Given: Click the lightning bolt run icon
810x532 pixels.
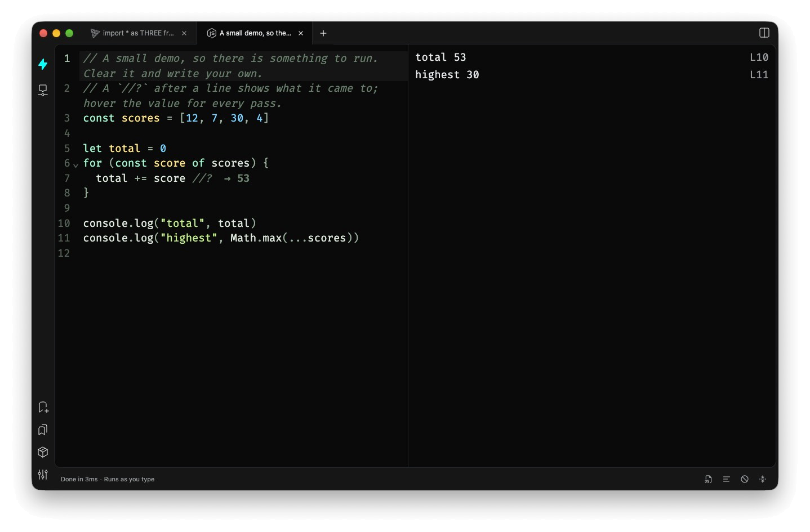Looking at the screenshot, I should click(43, 64).
